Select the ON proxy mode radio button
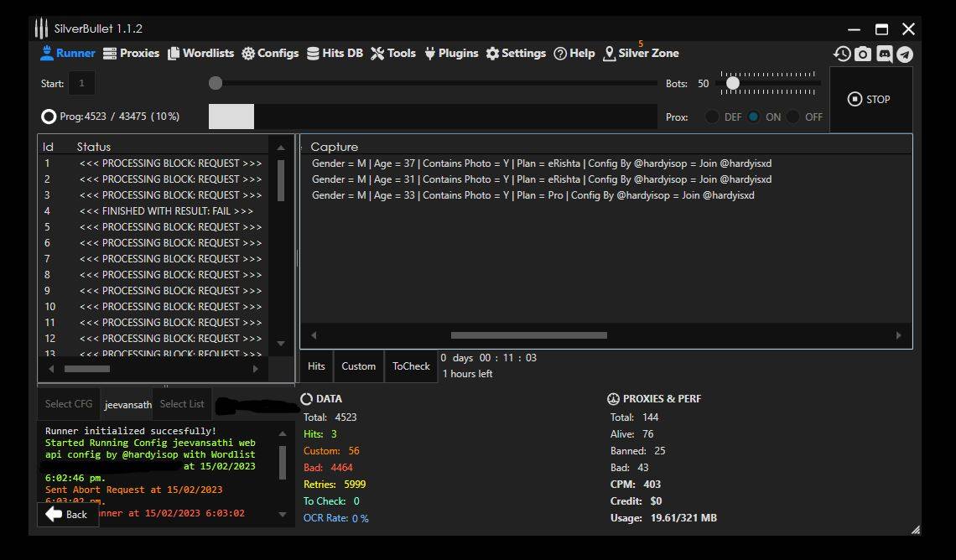The height and width of the screenshot is (560, 956). [x=753, y=117]
